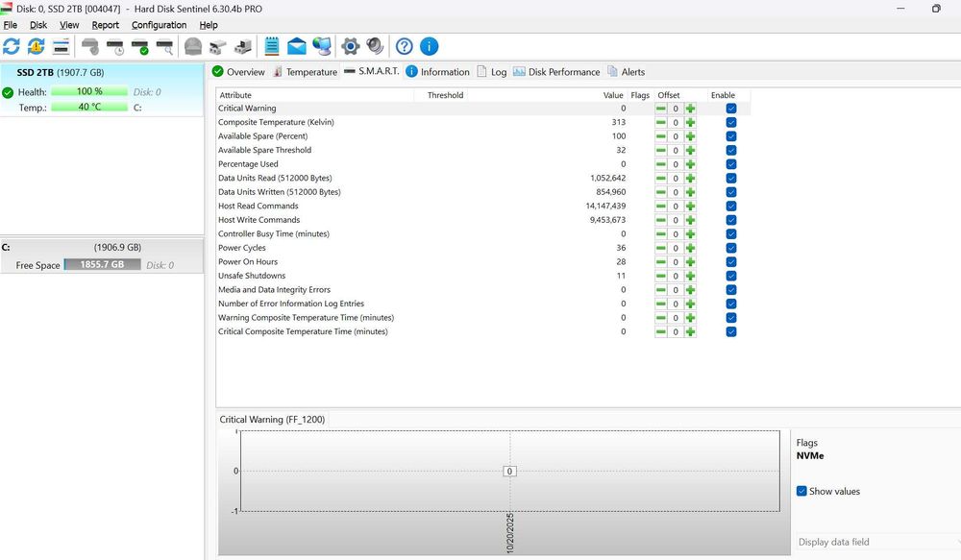961x560 pixels.
Task: Open the Display data field dropdown
Action: [x=877, y=542]
